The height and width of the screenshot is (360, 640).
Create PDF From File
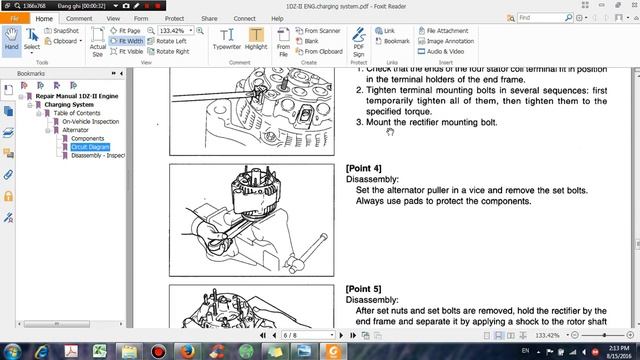pyautogui.click(x=283, y=42)
